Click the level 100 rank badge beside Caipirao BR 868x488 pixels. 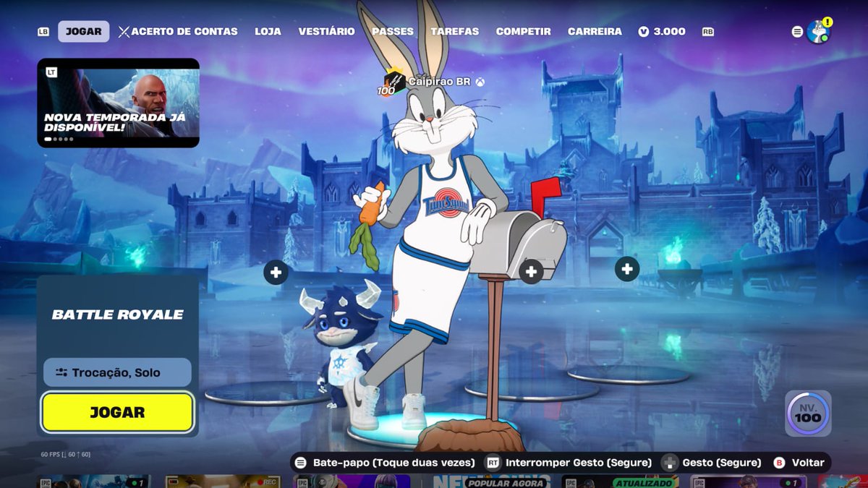pyautogui.click(x=391, y=82)
